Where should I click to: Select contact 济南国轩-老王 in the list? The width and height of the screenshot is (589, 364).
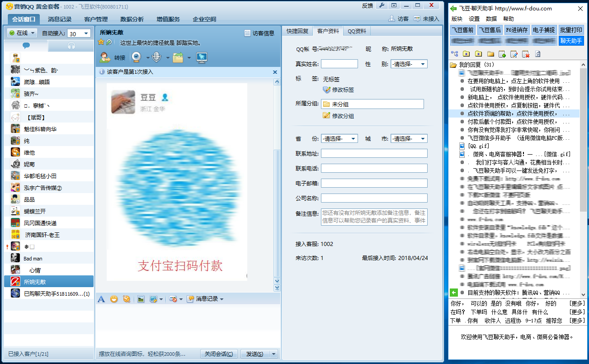coord(49,235)
